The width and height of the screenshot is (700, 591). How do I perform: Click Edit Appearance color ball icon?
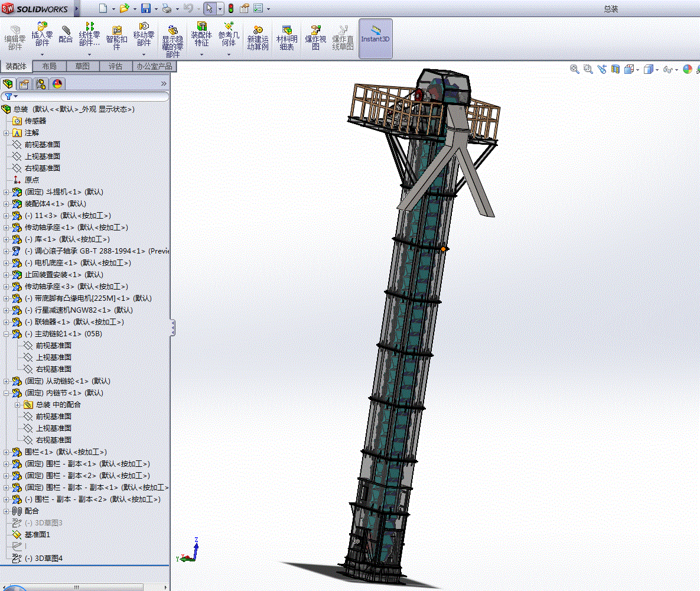(x=688, y=69)
